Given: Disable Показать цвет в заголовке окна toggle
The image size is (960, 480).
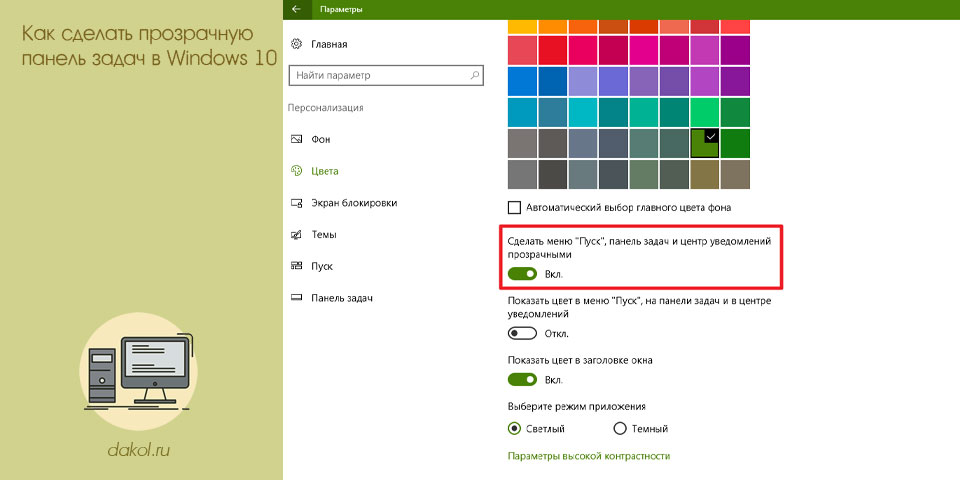Looking at the screenshot, I should (x=522, y=380).
